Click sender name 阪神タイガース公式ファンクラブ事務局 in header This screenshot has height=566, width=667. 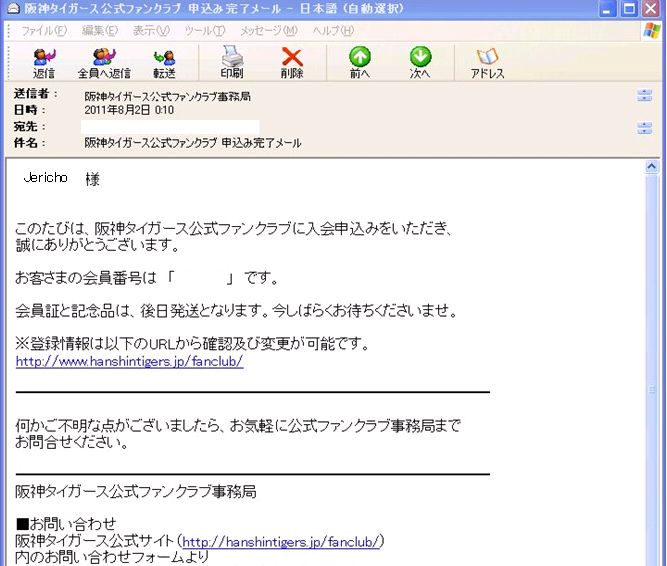coord(168,97)
